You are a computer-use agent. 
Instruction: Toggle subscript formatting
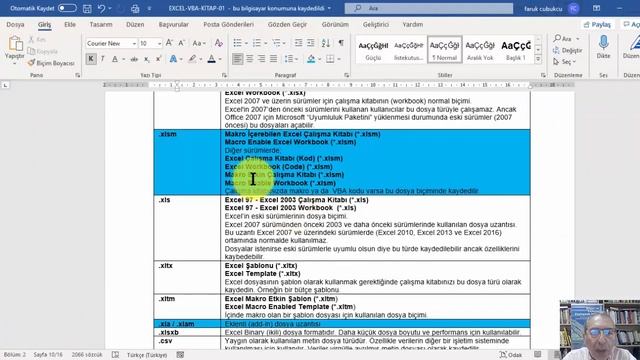147,59
